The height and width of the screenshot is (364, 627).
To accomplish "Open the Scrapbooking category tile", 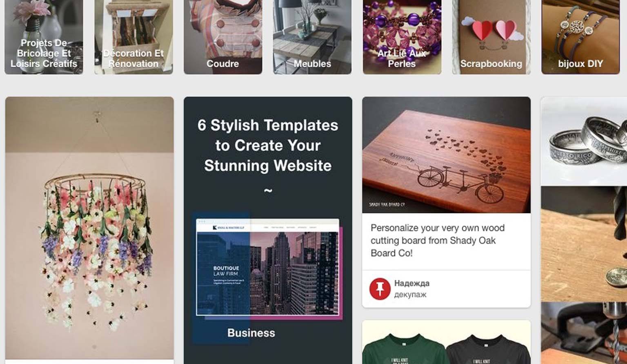I will [x=491, y=37].
